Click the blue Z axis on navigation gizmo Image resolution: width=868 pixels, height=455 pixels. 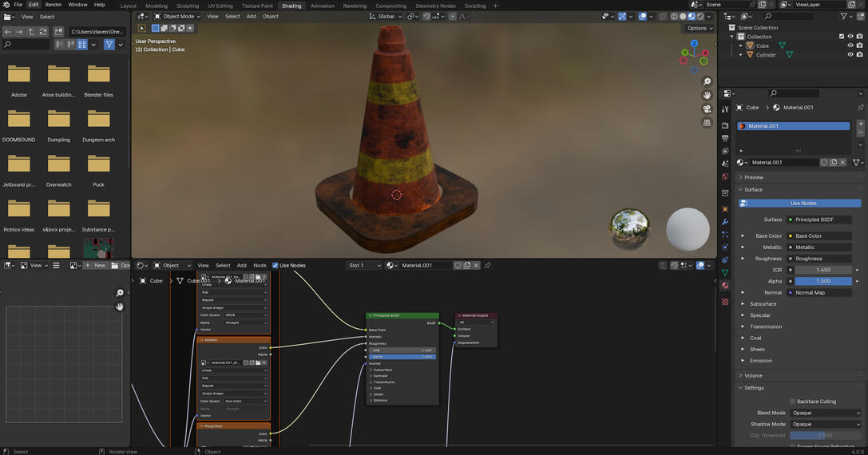(694, 43)
